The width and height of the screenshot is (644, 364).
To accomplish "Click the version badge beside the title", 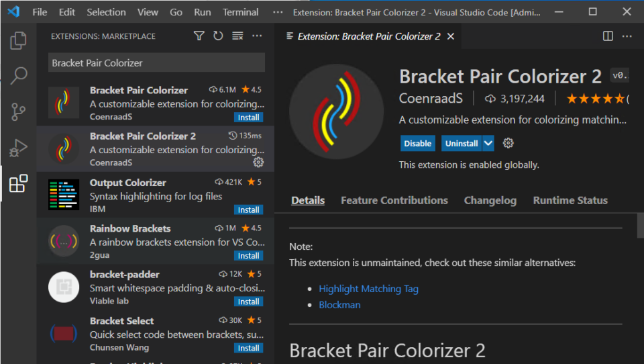I will pyautogui.click(x=620, y=75).
